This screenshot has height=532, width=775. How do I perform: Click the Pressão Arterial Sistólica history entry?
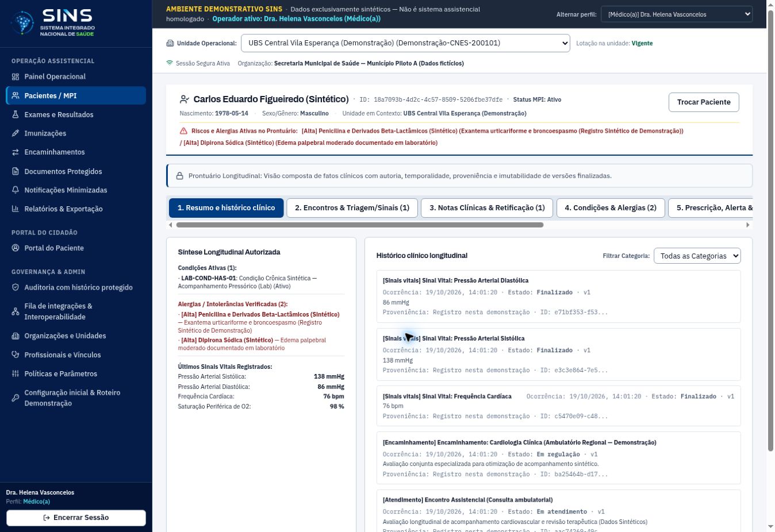558,354
